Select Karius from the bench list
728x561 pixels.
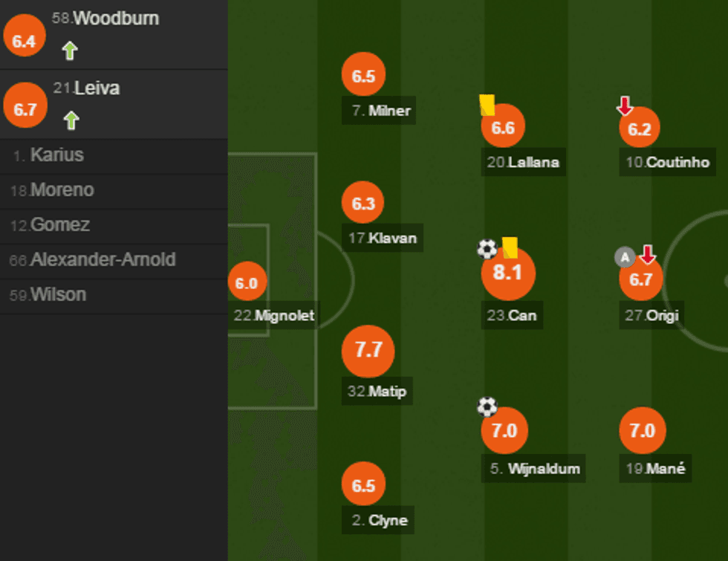pyautogui.click(x=57, y=155)
